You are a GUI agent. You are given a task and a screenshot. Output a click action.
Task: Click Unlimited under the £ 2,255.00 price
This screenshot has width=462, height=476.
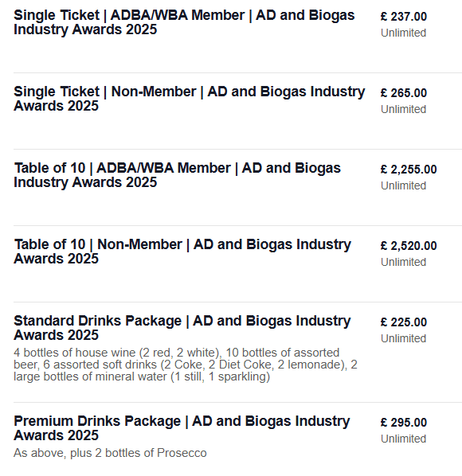pos(403,185)
